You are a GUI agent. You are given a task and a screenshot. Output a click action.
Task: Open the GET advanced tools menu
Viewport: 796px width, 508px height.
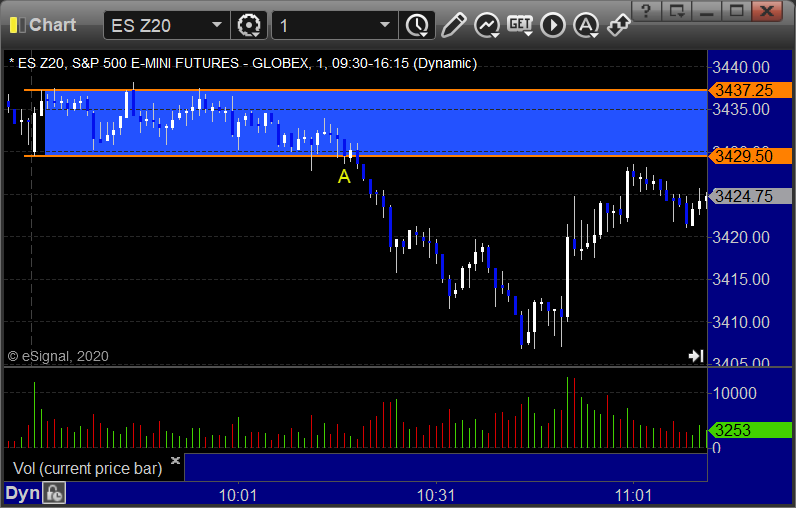(x=520, y=25)
